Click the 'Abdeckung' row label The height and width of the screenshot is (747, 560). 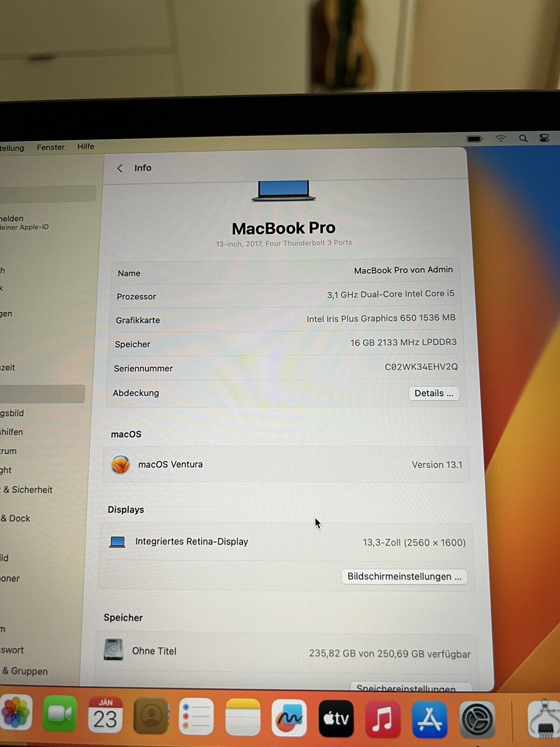pos(136,393)
